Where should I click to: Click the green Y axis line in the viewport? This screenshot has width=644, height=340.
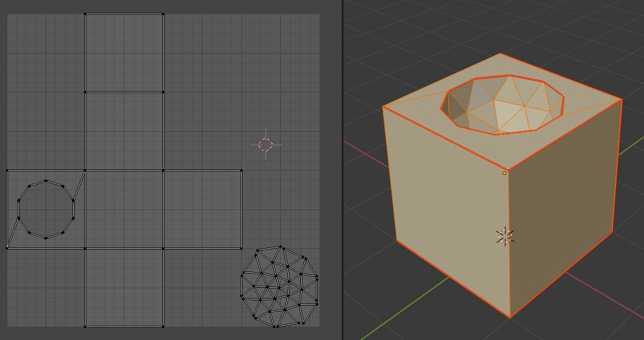pyautogui.click(x=405, y=309)
